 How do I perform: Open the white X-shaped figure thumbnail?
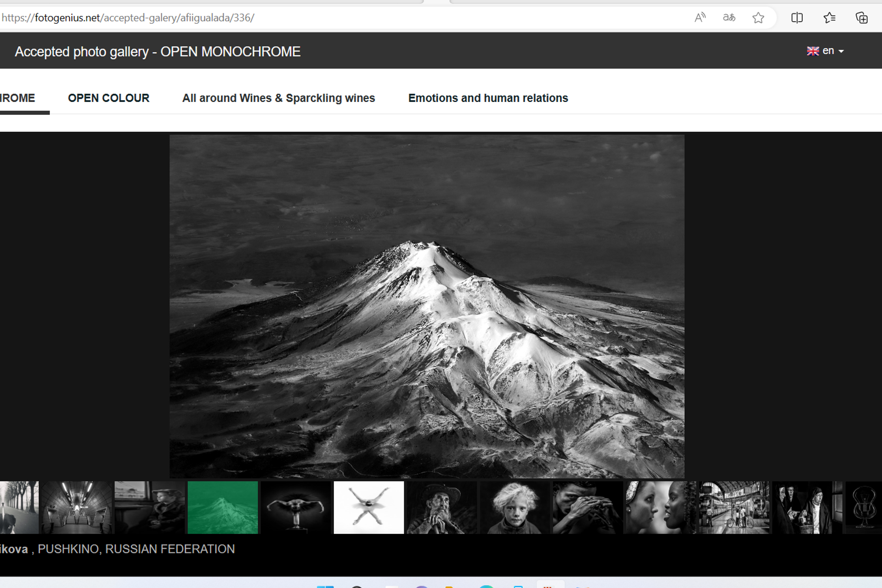pyautogui.click(x=368, y=507)
